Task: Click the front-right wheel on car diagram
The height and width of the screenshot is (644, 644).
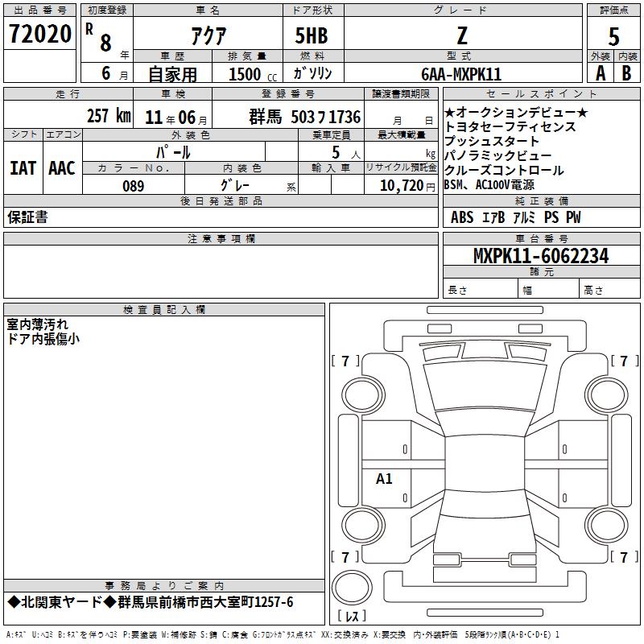Action: click(x=607, y=395)
